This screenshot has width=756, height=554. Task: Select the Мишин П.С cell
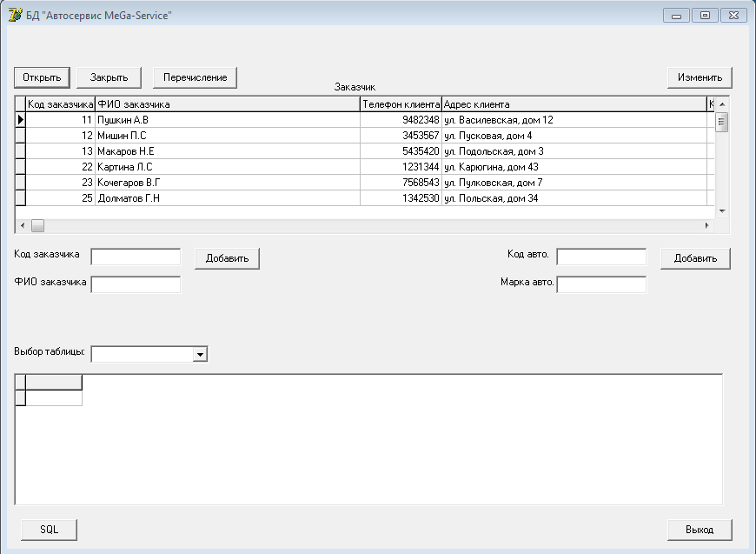click(228, 136)
